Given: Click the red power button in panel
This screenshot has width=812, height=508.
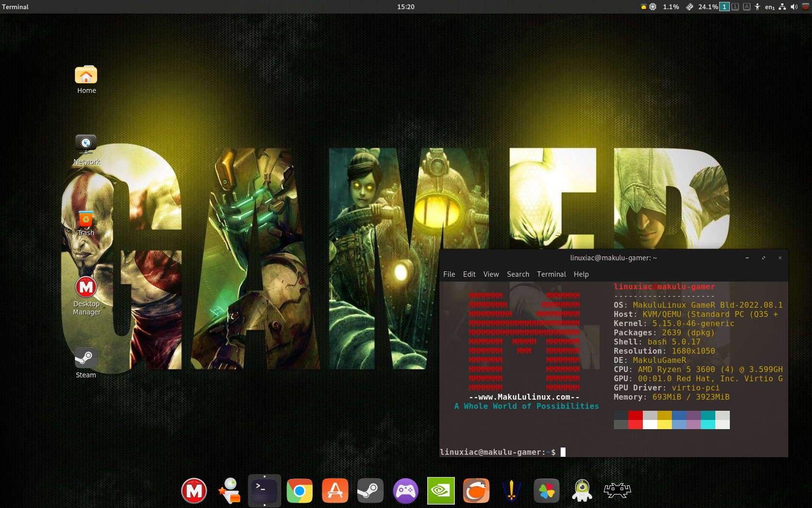Looking at the screenshot, I should [806, 7].
